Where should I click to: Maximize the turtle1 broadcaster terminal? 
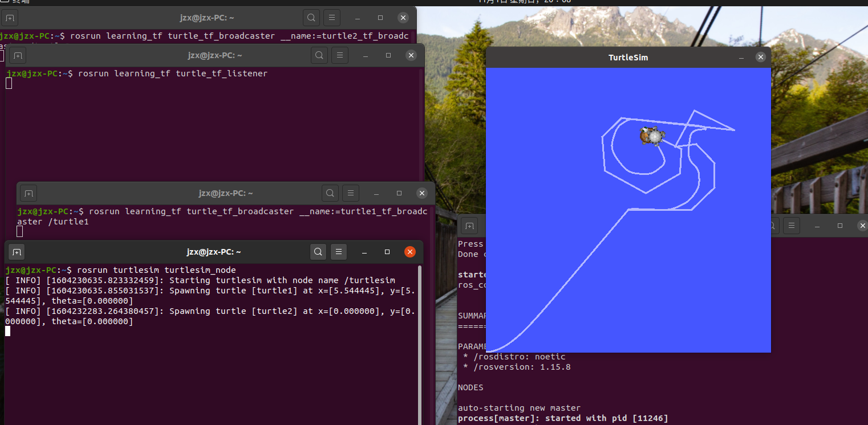pos(399,193)
